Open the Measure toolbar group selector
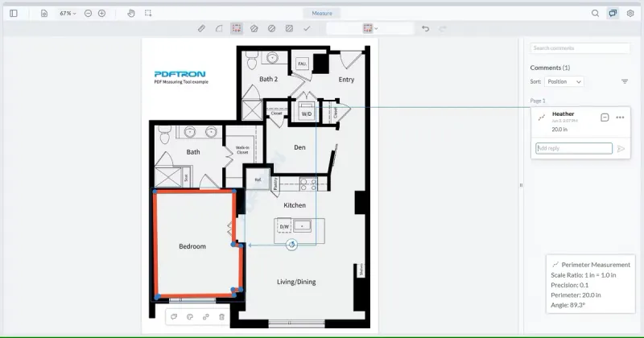Viewport: 644px width, 338px height. click(322, 13)
